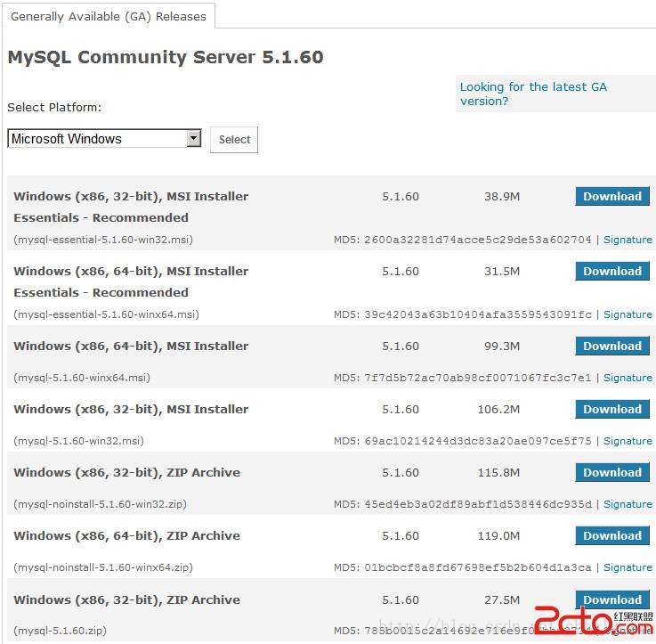Click the Select button beside platform dropdown
Screen dimensions: 656x644
(234, 140)
